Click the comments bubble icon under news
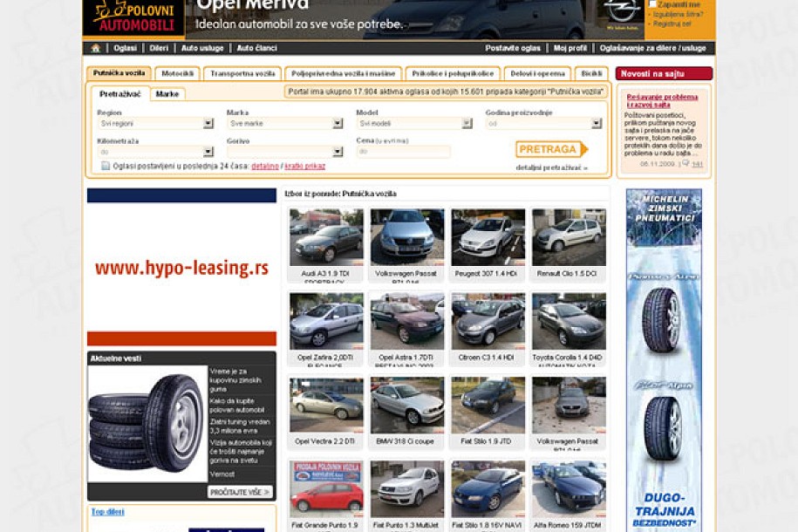The width and height of the screenshot is (798, 532). (x=685, y=163)
